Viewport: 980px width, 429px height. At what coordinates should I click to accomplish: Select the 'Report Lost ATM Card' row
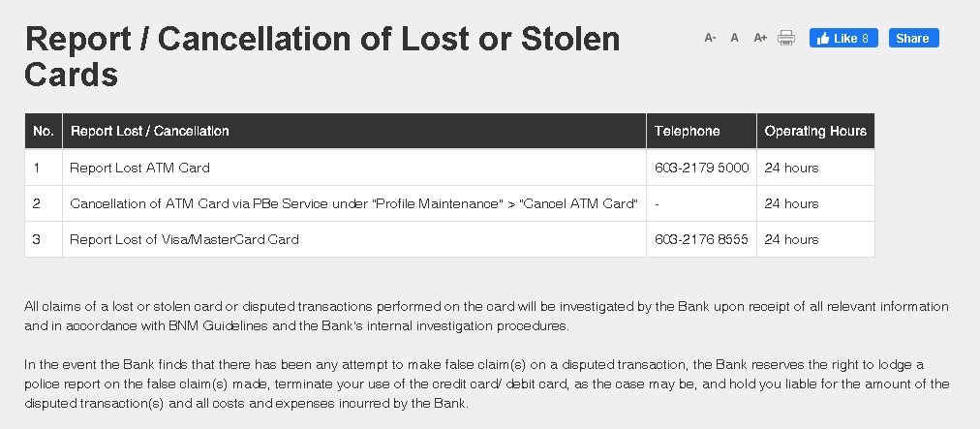pos(449,168)
